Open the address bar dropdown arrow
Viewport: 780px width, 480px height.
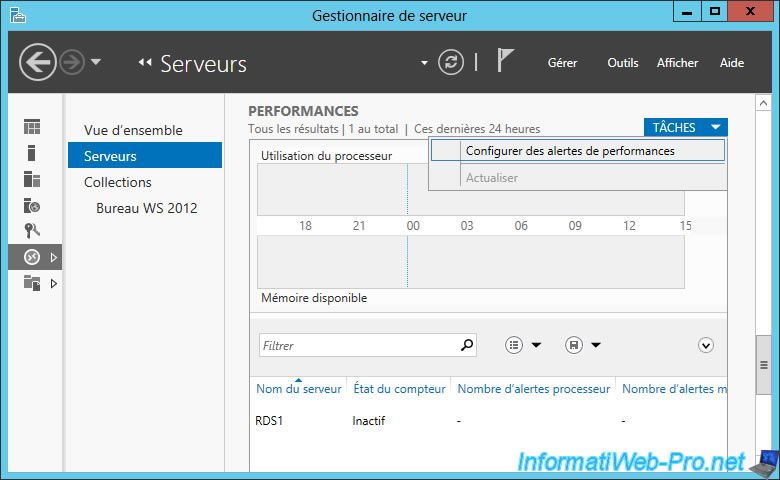pos(424,63)
